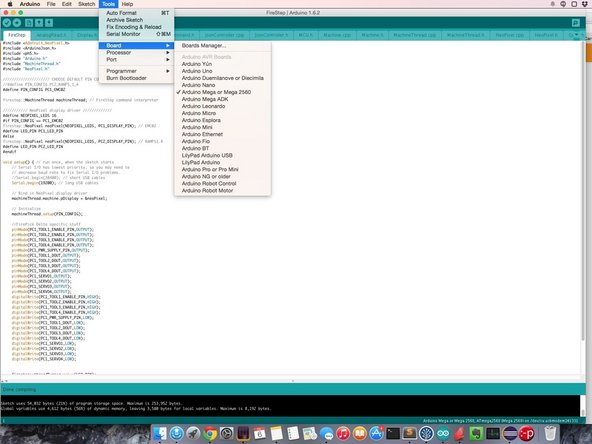Image resolution: width=592 pixels, height=444 pixels.
Task: Open the Apple menu
Action: coord(11,4)
